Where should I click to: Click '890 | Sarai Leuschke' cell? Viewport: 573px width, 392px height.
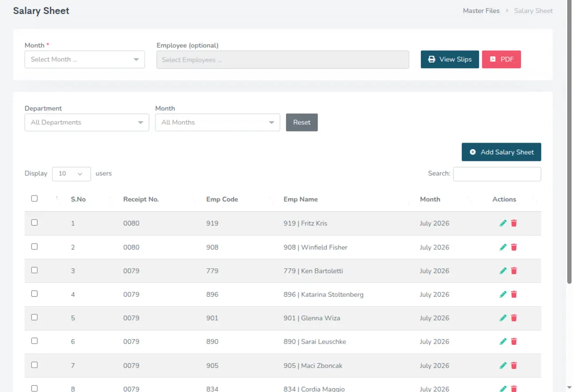[x=315, y=341]
